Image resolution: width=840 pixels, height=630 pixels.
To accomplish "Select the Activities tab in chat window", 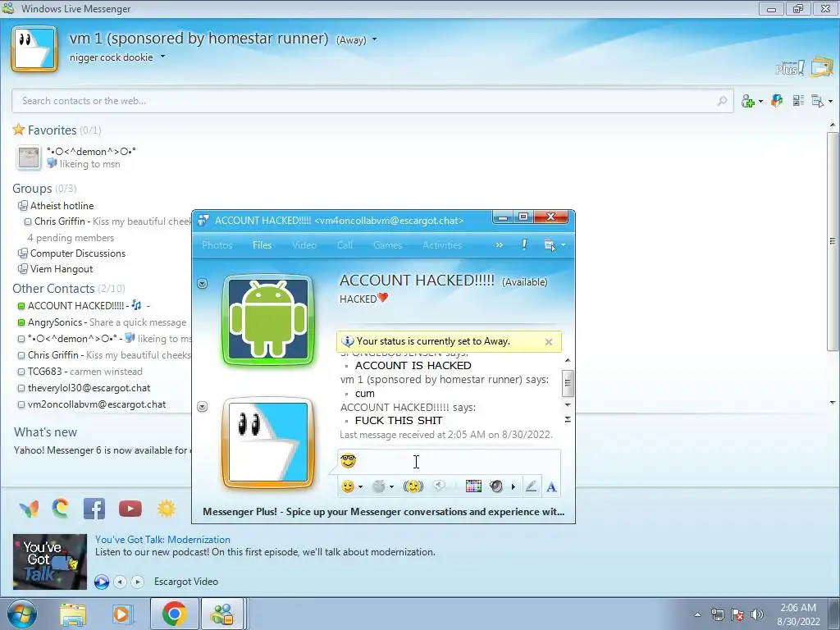I will coord(442,245).
